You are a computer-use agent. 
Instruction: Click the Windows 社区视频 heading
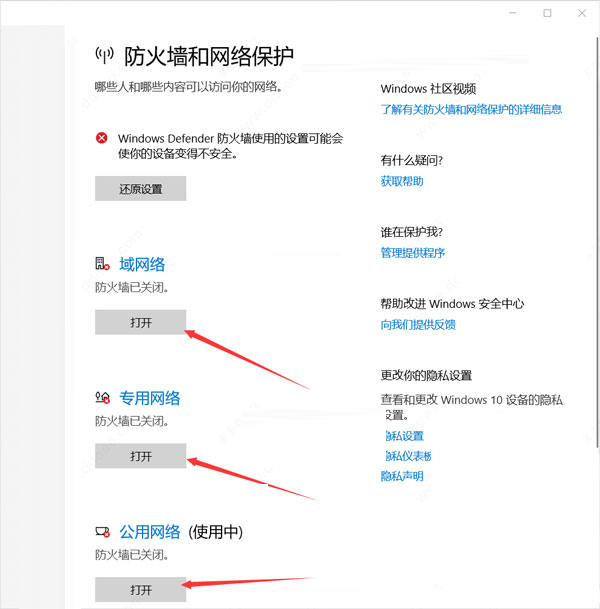point(428,89)
